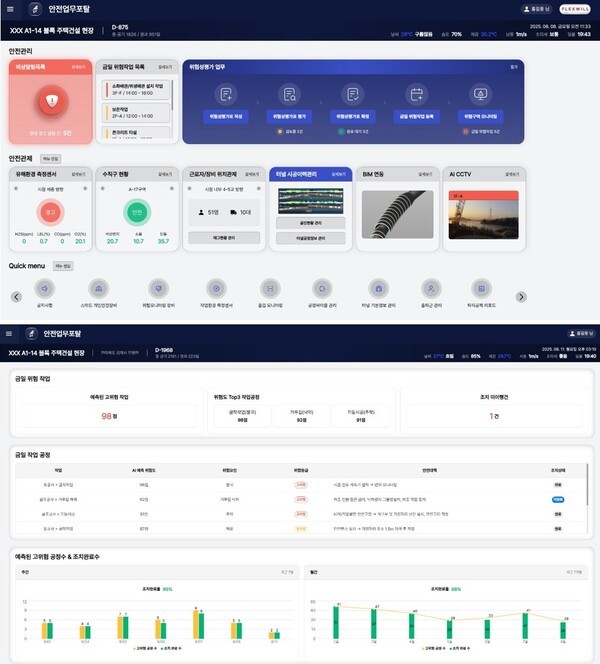
Task: Open more view on AI CCTV card
Action: point(512,174)
